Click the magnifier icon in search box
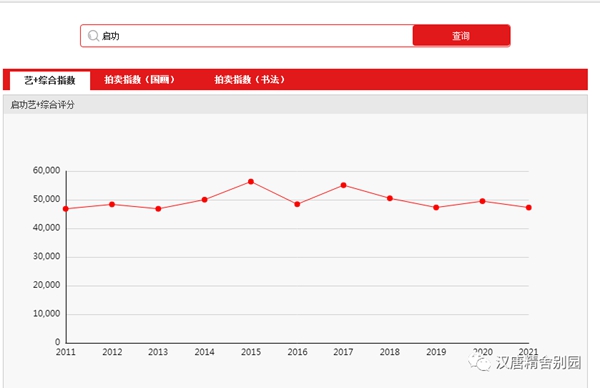The image size is (600, 388). (93, 36)
